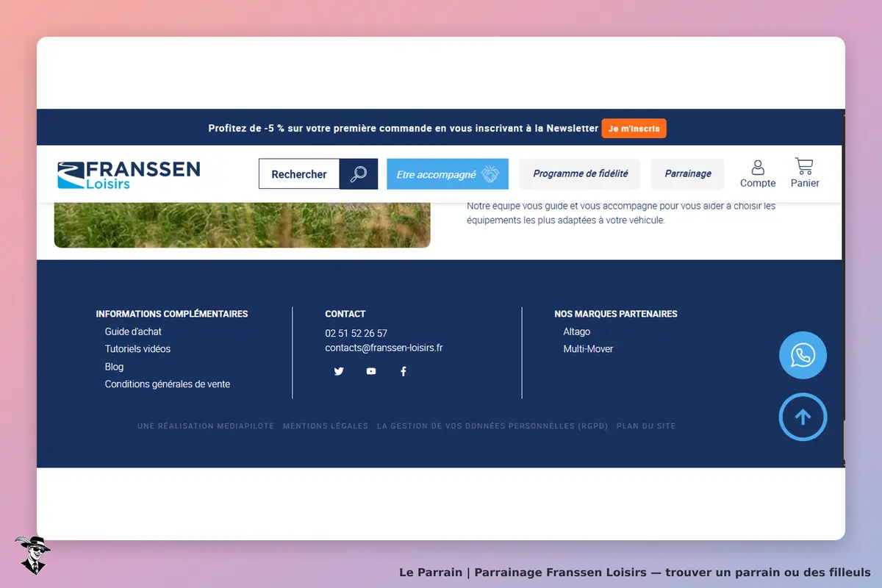Click the magnifying glass search icon
This screenshot has width=882, height=588.
point(359,174)
